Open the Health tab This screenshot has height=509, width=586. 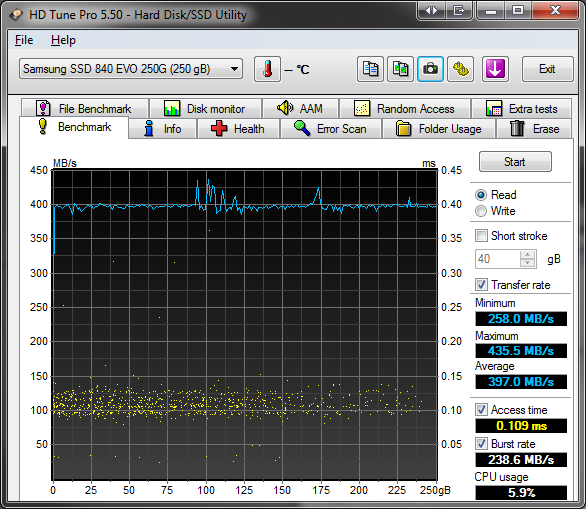[x=238, y=129]
